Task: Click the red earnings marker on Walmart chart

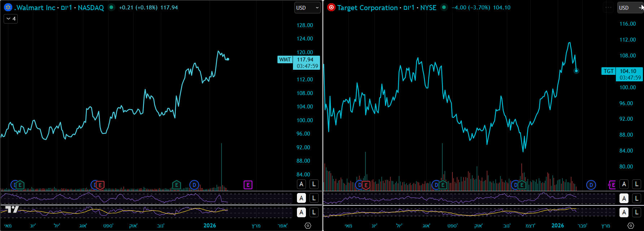Action: [100, 185]
